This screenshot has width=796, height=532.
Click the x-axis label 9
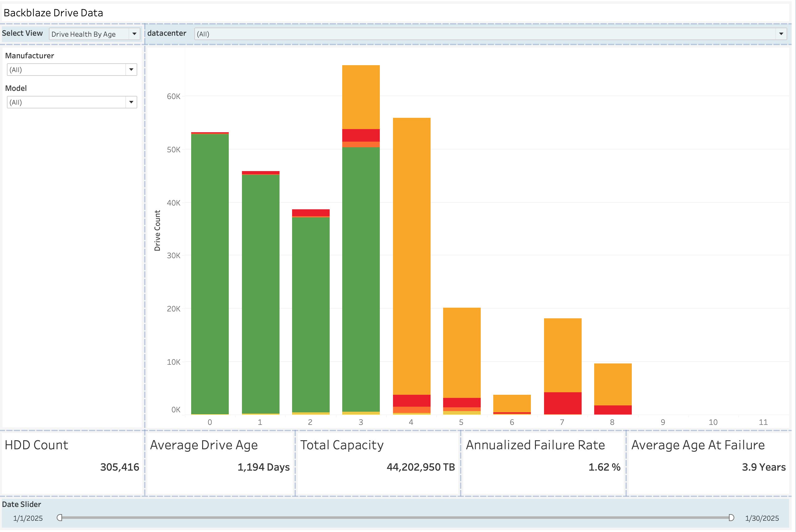tap(663, 422)
